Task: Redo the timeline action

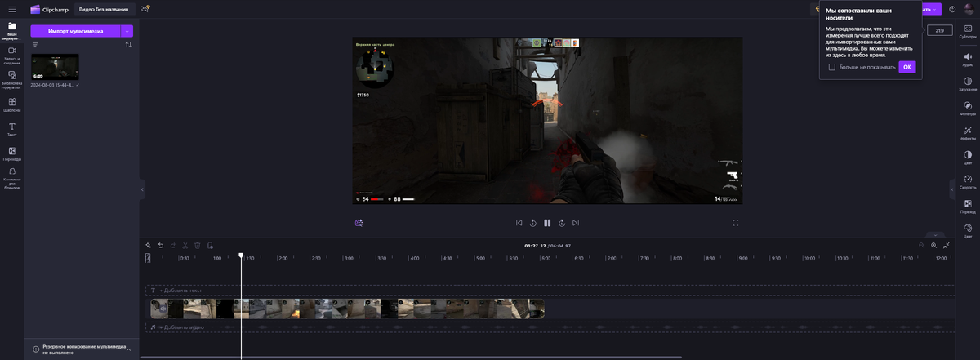Action: click(x=173, y=245)
